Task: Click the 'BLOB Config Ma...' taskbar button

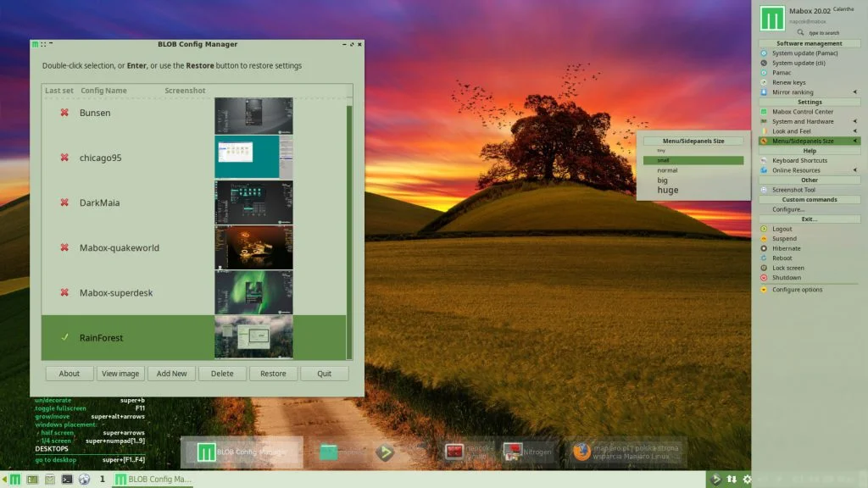Action: tap(153, 480)
